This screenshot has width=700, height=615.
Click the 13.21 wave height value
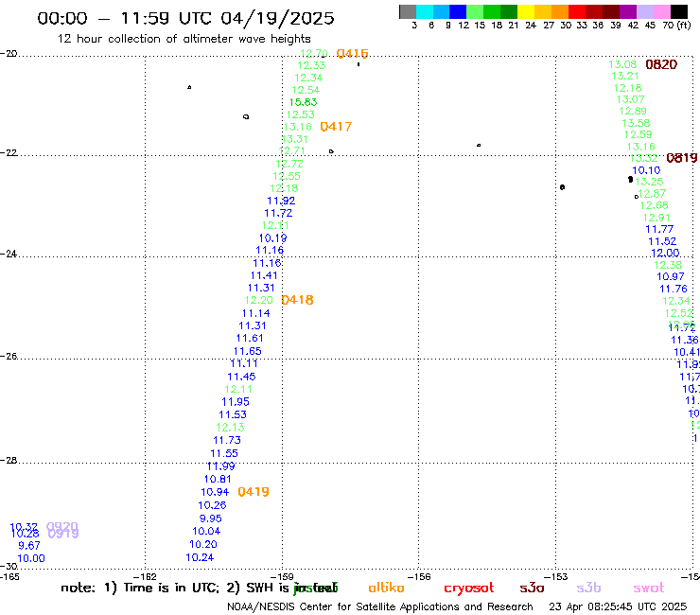(x=625, y=77)
